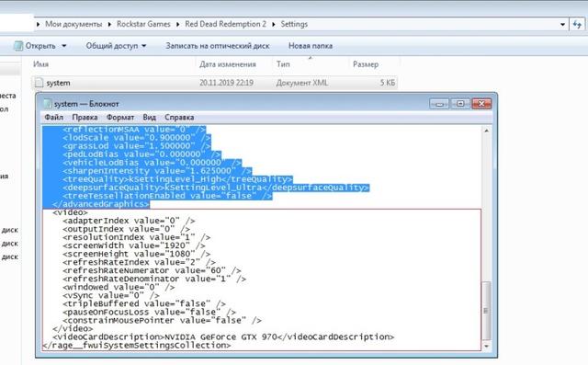This screenshot has height=365, width=588.
Task: Click the adapterIndex value="0" line
Action: coord(129,221)
